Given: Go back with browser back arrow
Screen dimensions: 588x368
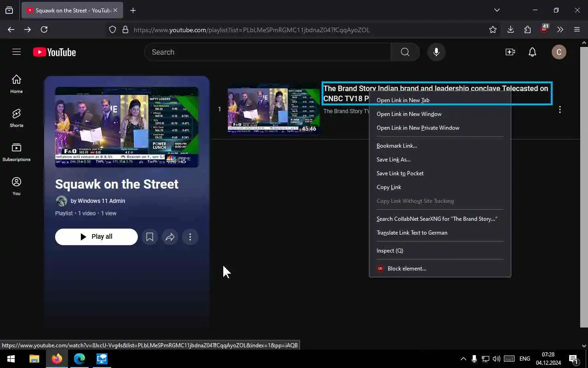Looking at the screenshot, I should point(11,29).
